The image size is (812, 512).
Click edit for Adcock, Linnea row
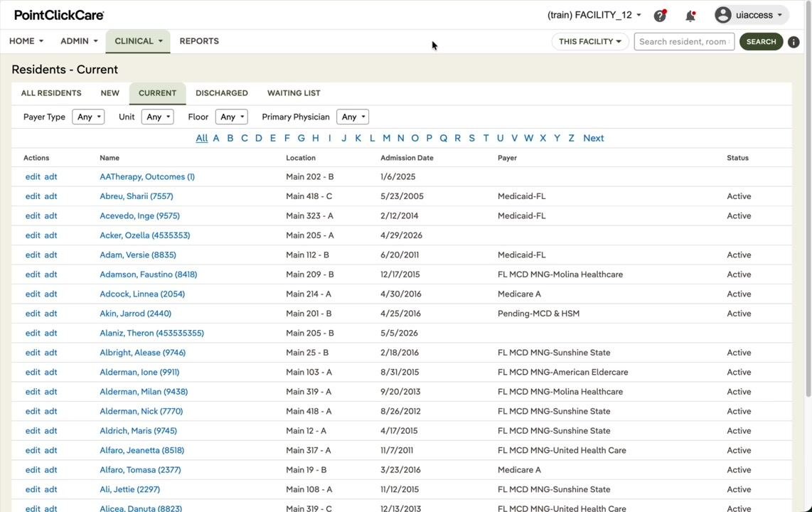coord(33,294)
